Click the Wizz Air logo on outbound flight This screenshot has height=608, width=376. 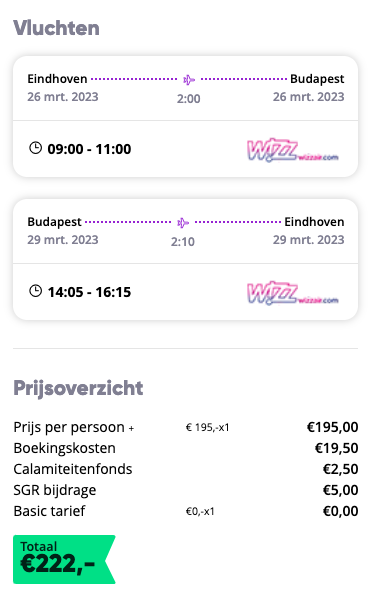(x=293, y=150)
